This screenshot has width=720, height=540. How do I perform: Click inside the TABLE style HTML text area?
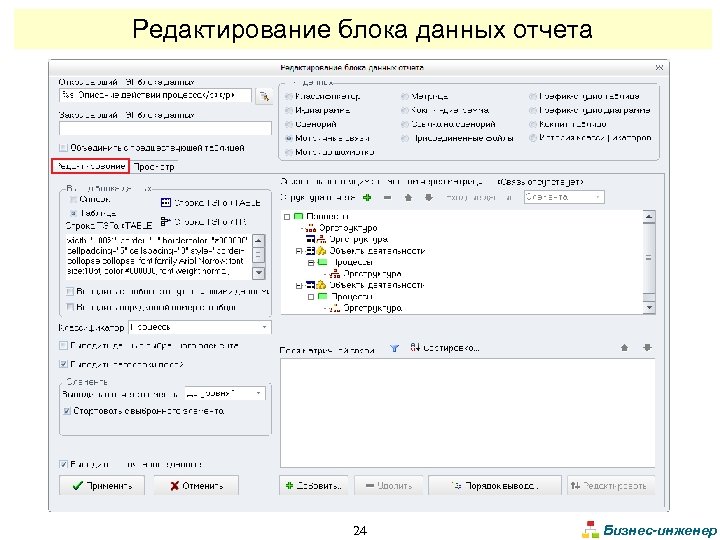(x=159, y=256)
